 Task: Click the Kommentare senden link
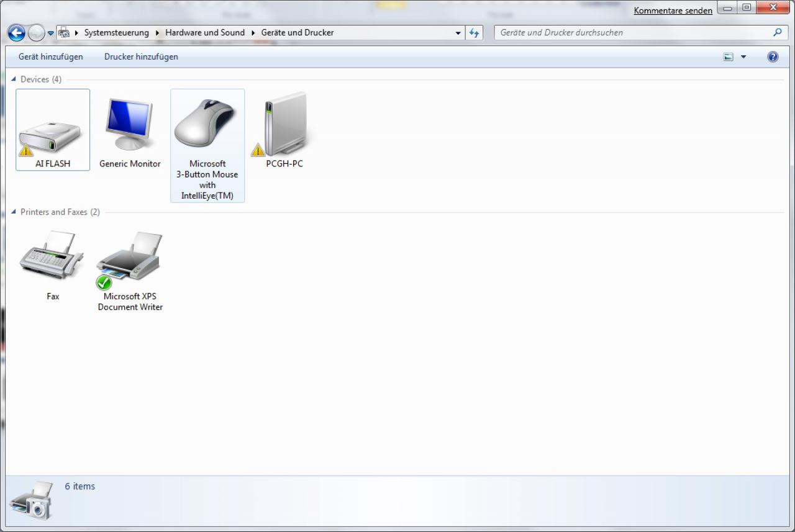pos(673,11)
